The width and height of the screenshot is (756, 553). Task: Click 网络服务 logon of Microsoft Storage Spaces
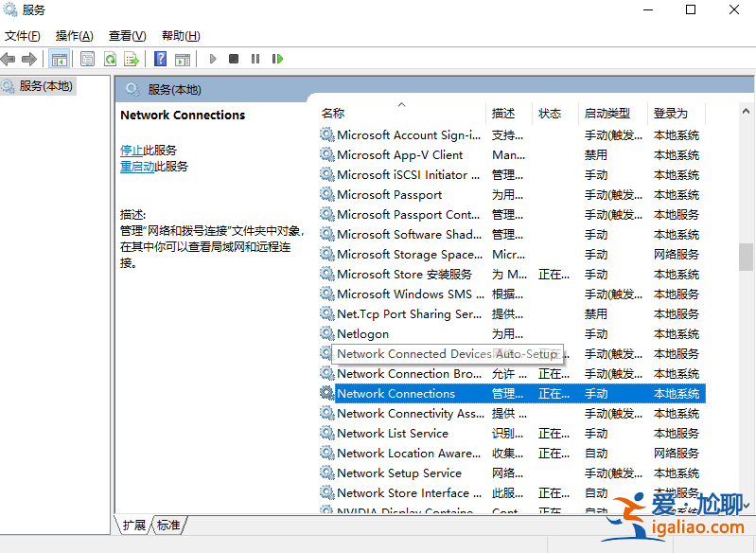click(x=676, y=255)
